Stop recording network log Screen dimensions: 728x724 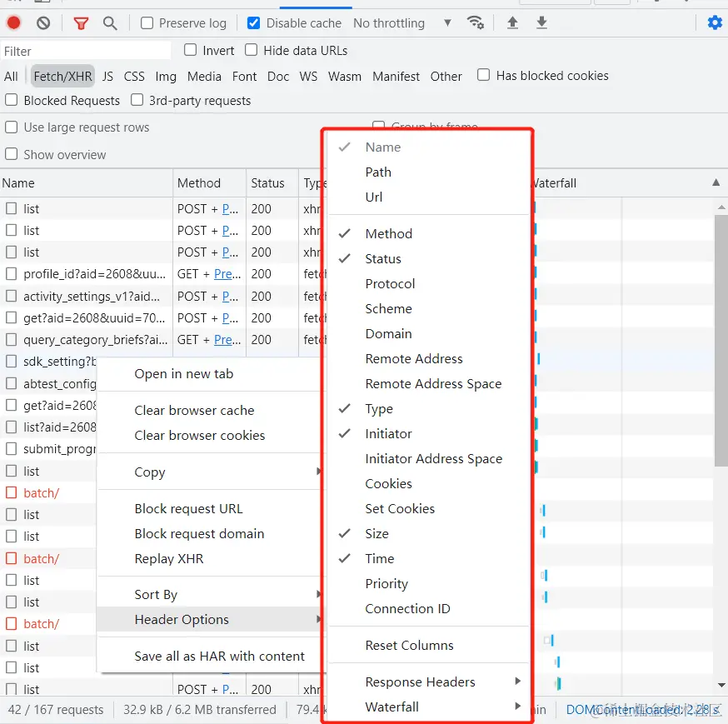pos(13,22)
